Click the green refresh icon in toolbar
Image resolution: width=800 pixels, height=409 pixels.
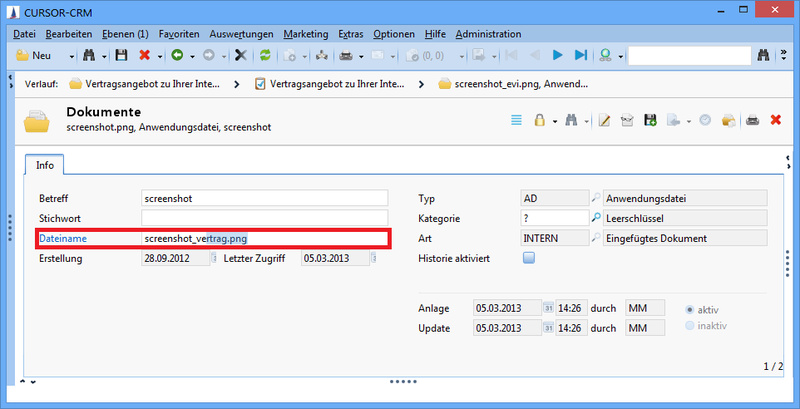pyautogui.click(x=266, y=56)
